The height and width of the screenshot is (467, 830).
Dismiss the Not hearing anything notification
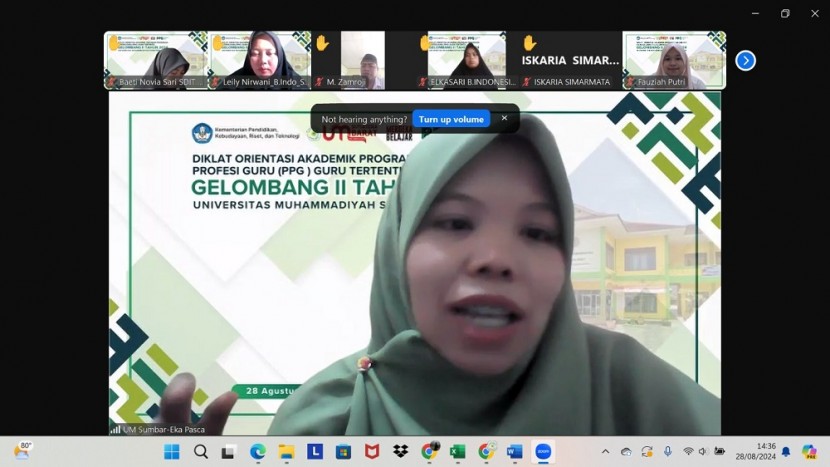(504, 118)
